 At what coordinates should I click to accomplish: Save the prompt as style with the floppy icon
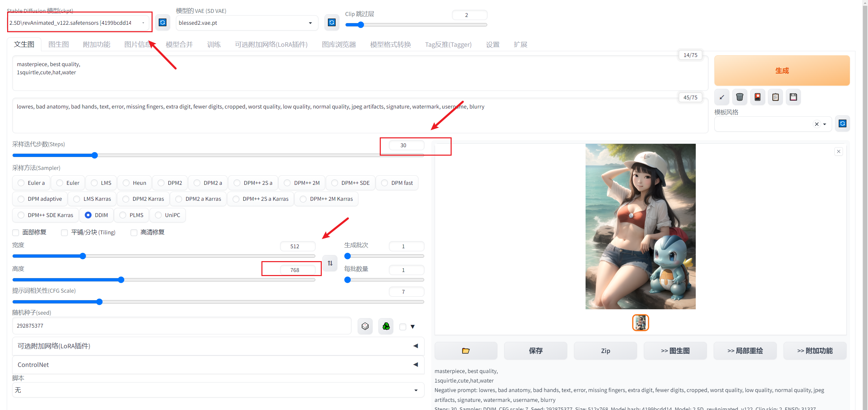(x=793, y=97)
